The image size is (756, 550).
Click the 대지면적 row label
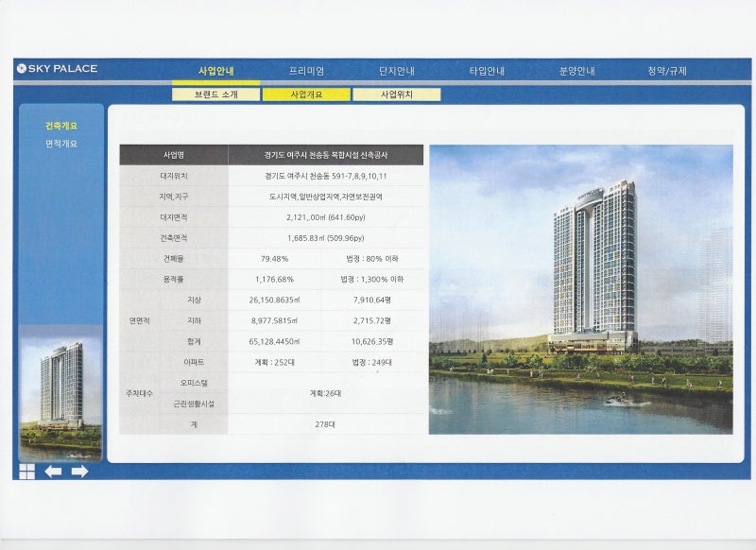coord(174,217)
